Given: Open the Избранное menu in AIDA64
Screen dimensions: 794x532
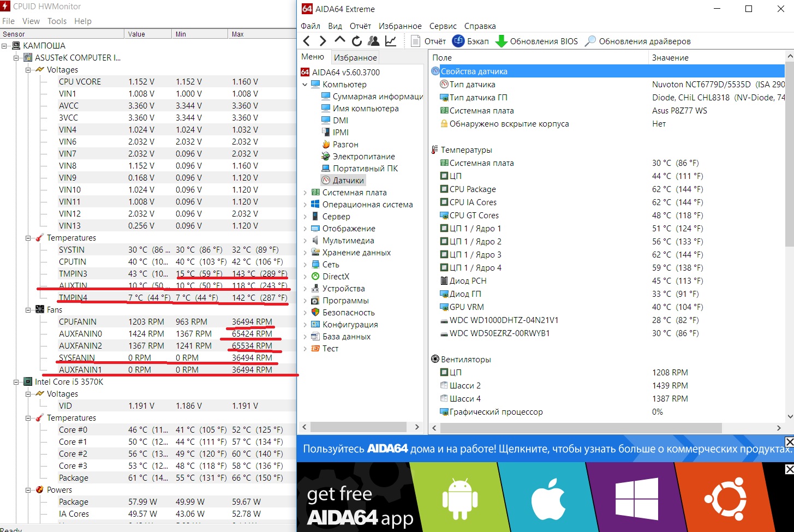Looking at the screenshot, I should pos(400,26).
